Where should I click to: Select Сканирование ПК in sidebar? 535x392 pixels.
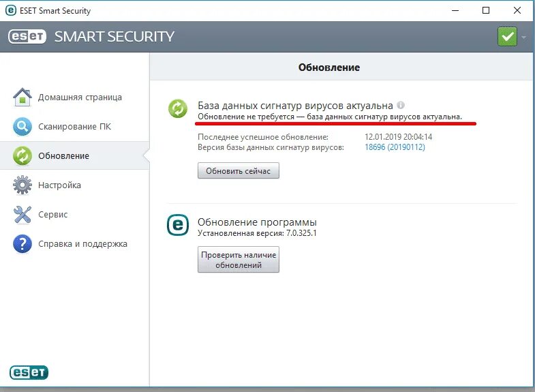[74, 127]
